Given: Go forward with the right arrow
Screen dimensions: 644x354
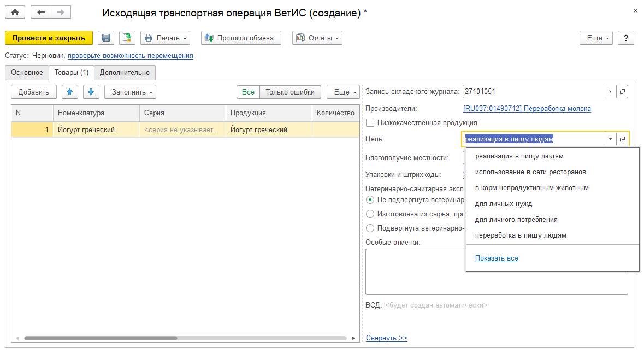Looking at the screenshot, I should 60,13.
